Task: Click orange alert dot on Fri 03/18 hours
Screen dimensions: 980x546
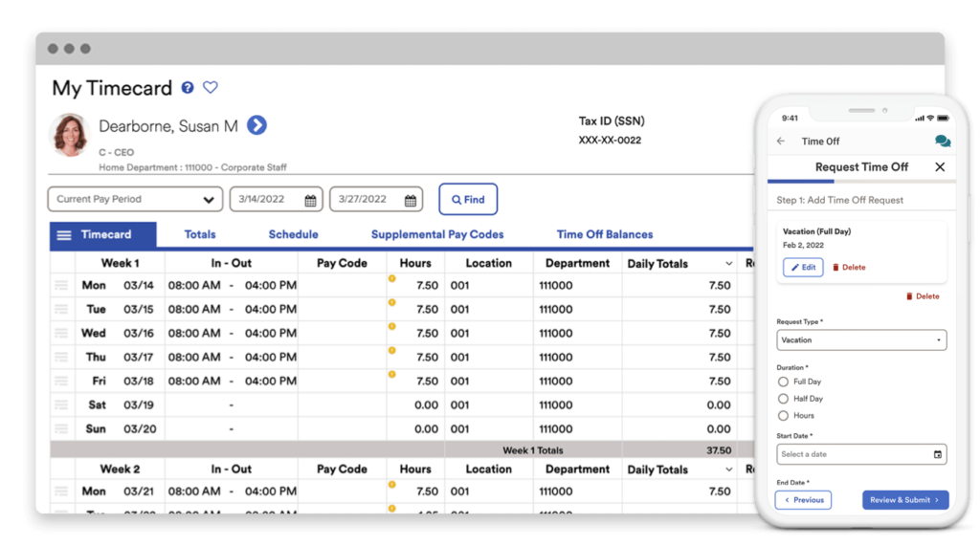Action: [x=391, y=374]
